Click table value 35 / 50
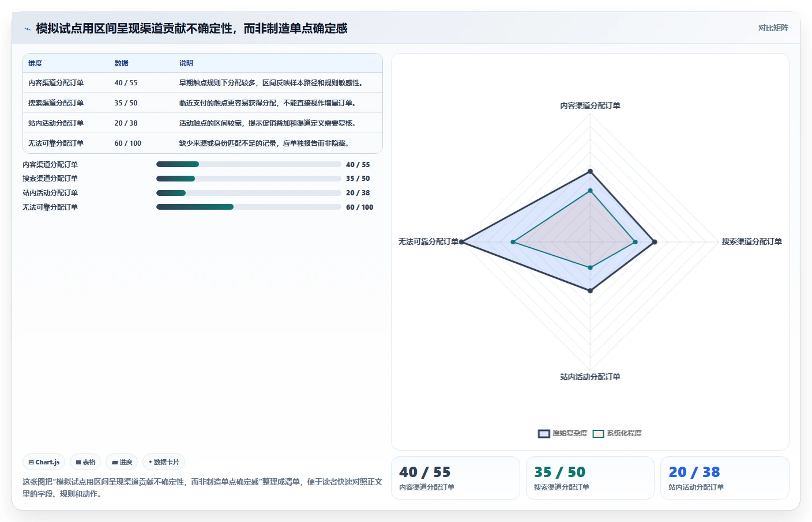Viewport: 812px width, 522px height. click(126, 103)
